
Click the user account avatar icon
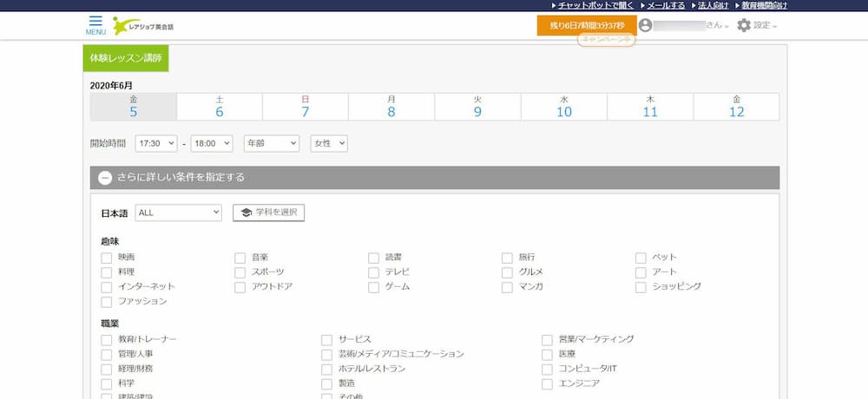[x=645, y=26]
